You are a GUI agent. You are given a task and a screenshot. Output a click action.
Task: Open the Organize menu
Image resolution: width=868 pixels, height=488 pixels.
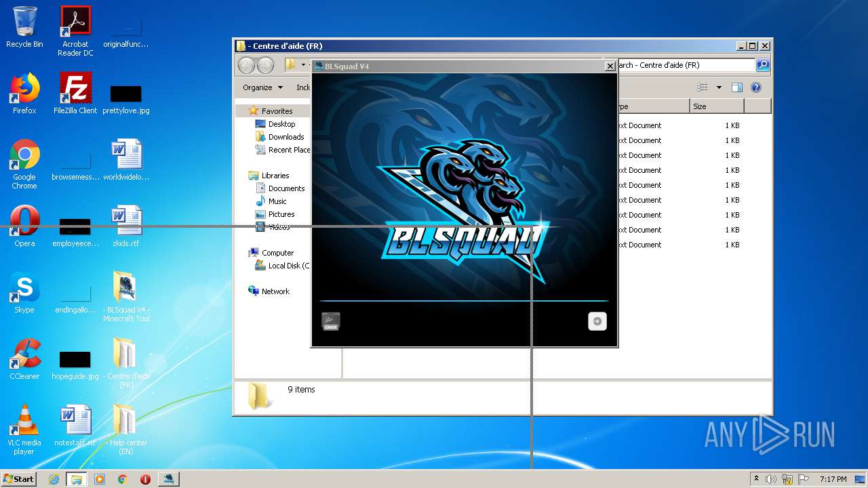click(262, 87)
